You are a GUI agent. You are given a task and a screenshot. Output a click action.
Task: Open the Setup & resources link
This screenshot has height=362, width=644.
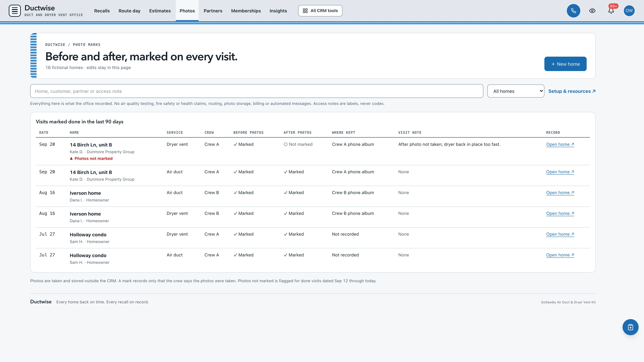point(572,91)
